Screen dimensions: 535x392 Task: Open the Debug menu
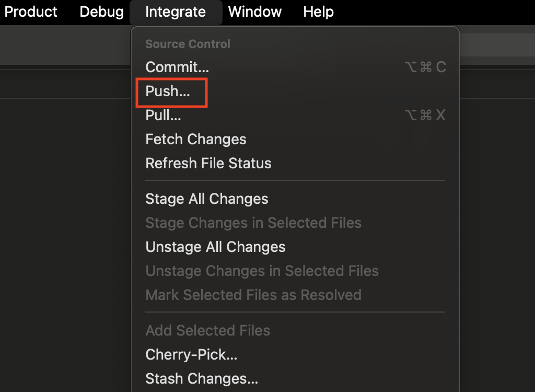102,12
